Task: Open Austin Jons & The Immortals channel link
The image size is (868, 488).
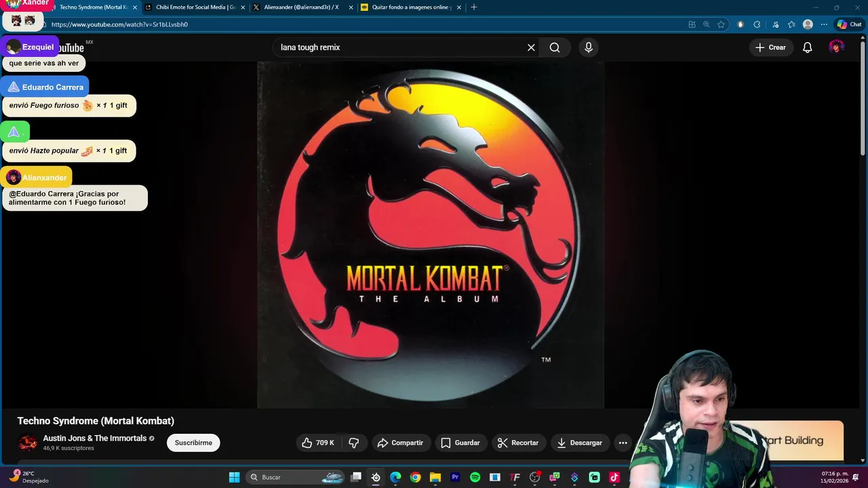Action: (x=95, y=439)
